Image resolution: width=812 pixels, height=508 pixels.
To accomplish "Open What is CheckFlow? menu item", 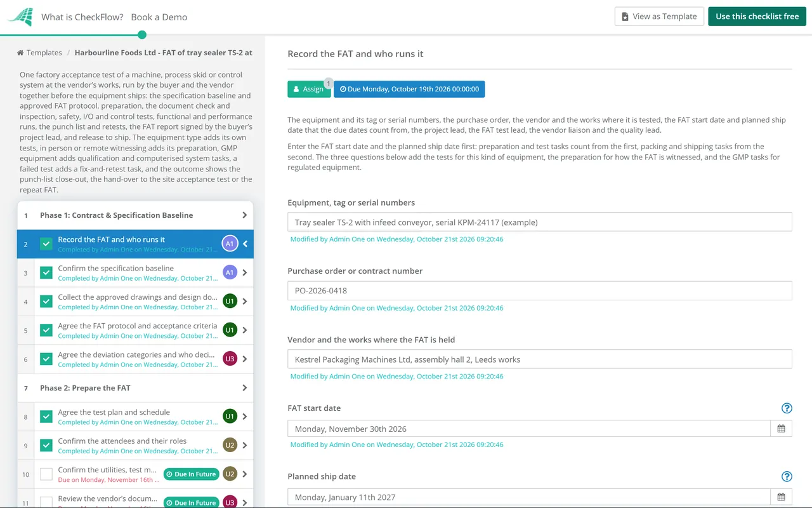I will (x=82, y=17).
